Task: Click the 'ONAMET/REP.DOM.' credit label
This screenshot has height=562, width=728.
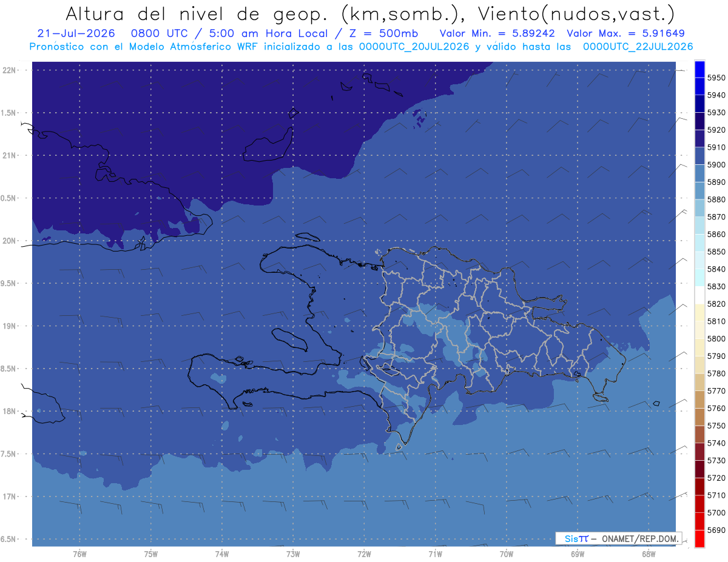Action: (x=640, y=538)
